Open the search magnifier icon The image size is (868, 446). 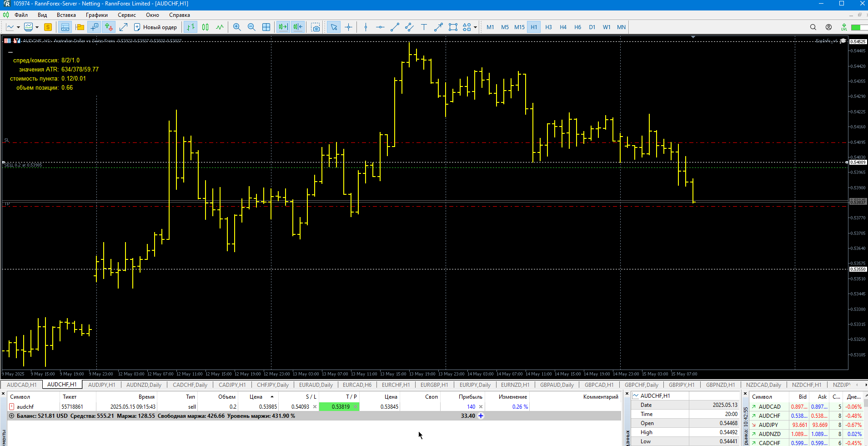[x=813, y=27]
